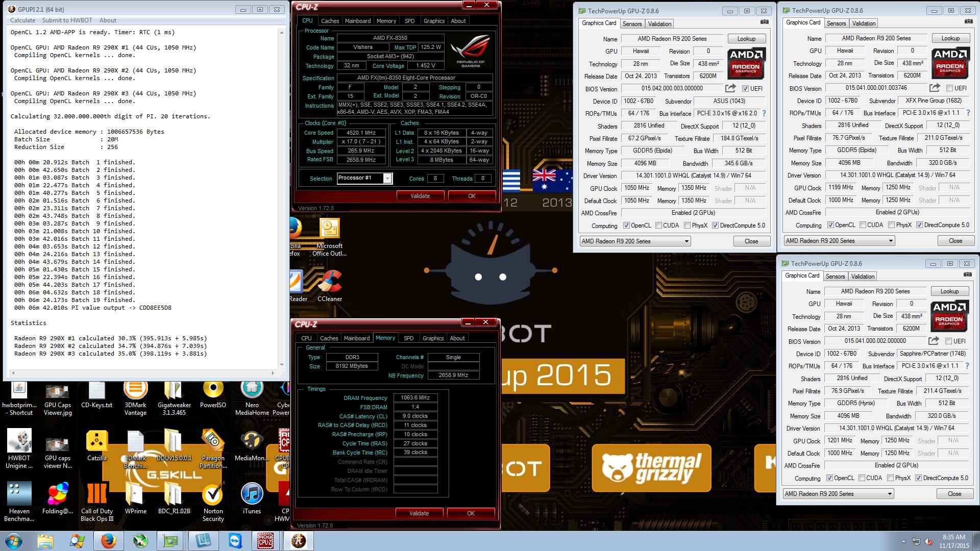Click the GPUPI output scrollbar up arrow
The height and width of the screenshot is (551, 980).
point(282,32)
